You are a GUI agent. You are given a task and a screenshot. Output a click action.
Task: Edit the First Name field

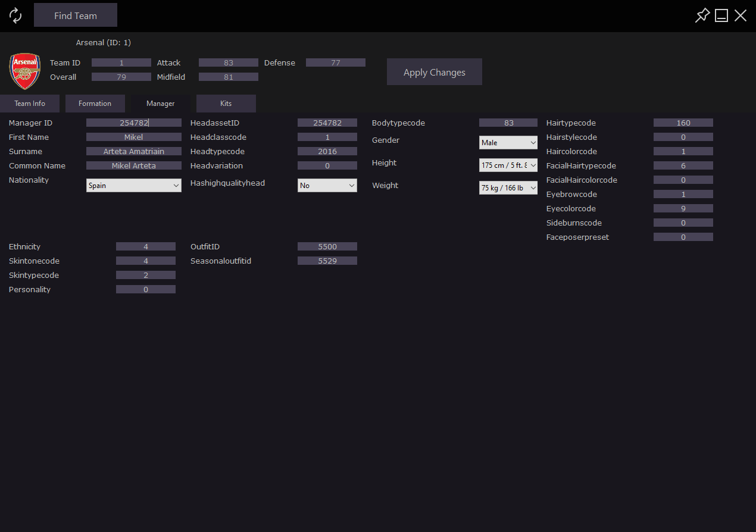pyautogui.click(x=134, y=137)
